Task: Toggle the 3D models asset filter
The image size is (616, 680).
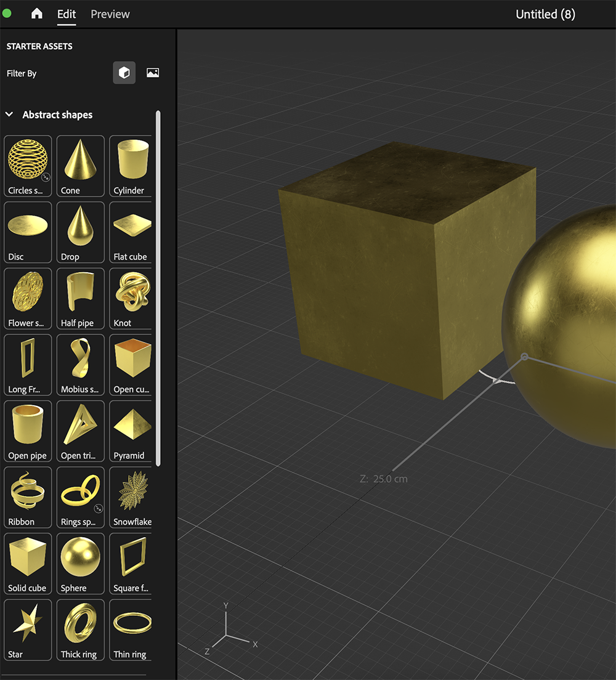Action: point(124,72)
